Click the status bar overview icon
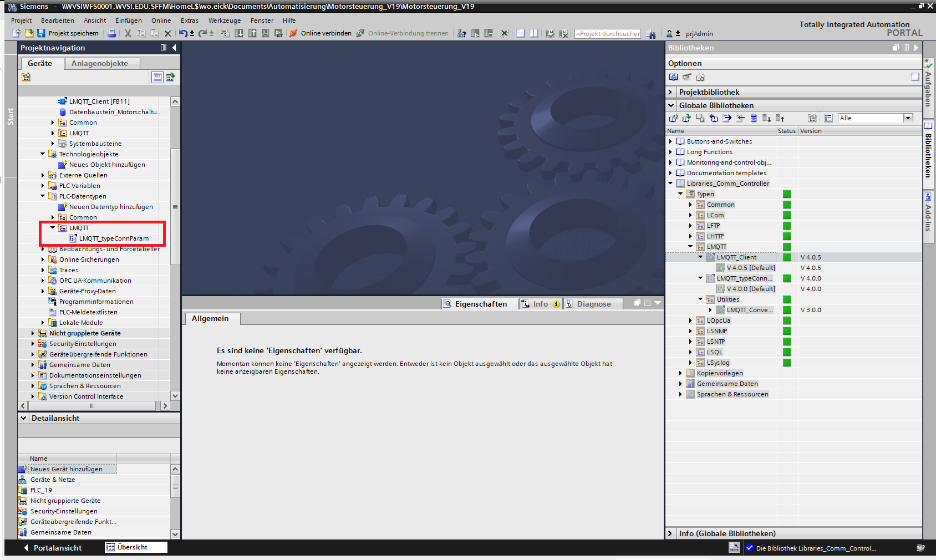Screen dimensions: 936x560 (734, 548)
